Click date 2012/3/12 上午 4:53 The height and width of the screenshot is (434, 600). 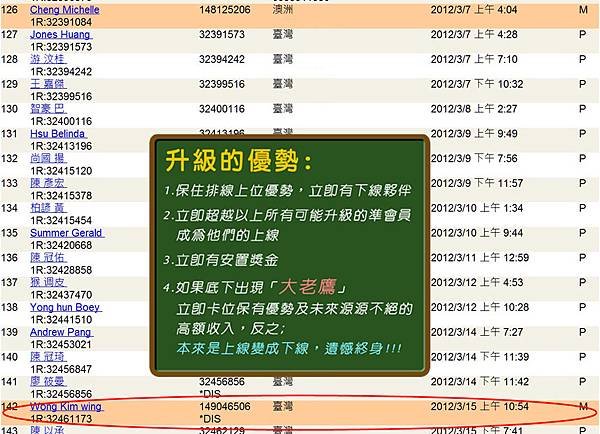coord(477,282)
